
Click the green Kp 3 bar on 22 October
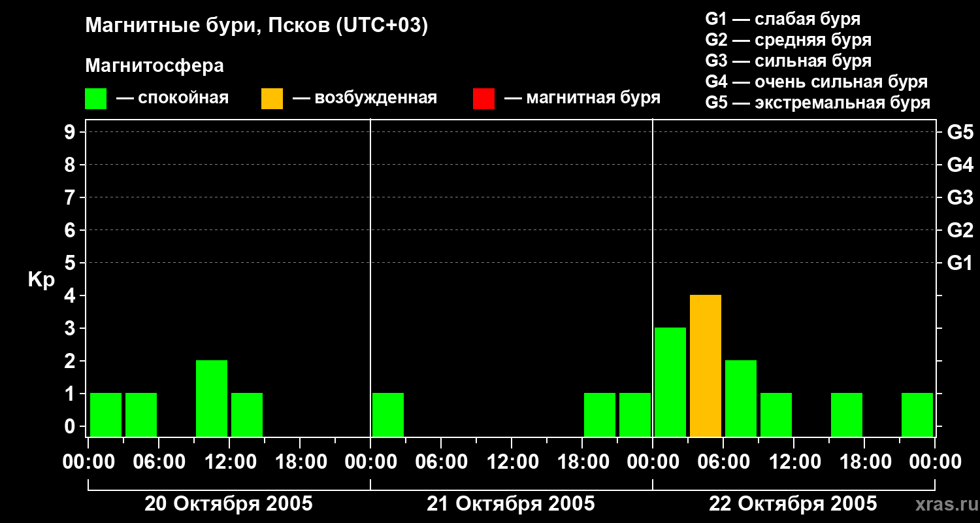point(670,382)
